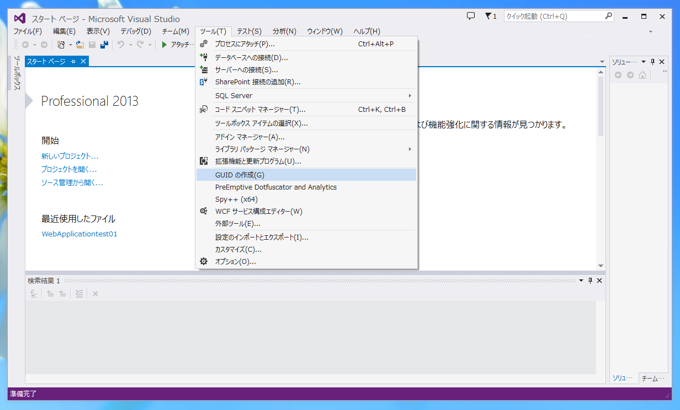Open the チーム(M) menu
Viewport: 680px width, 410px height.
click(x=176, y=31)
